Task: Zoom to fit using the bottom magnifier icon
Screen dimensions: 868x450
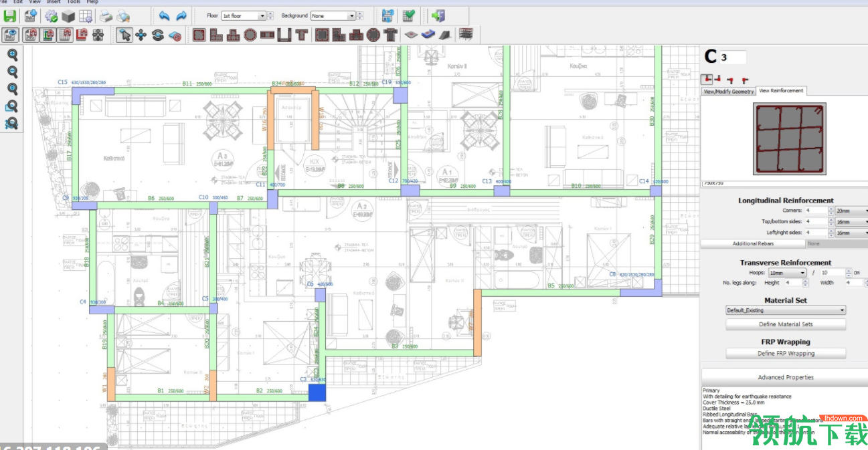Action: pyautogui.click(x=11, y=123)
